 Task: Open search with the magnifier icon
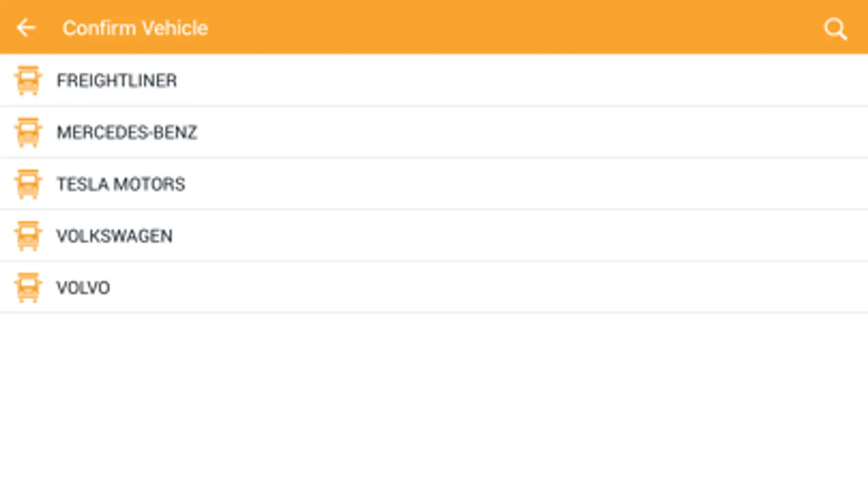[x=835, y=29]
